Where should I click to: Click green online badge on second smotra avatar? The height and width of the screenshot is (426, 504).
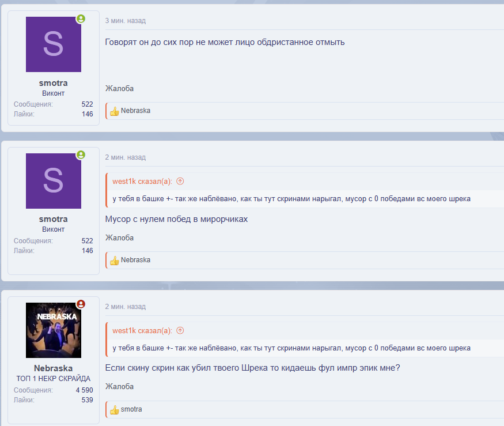click(81, 154)
